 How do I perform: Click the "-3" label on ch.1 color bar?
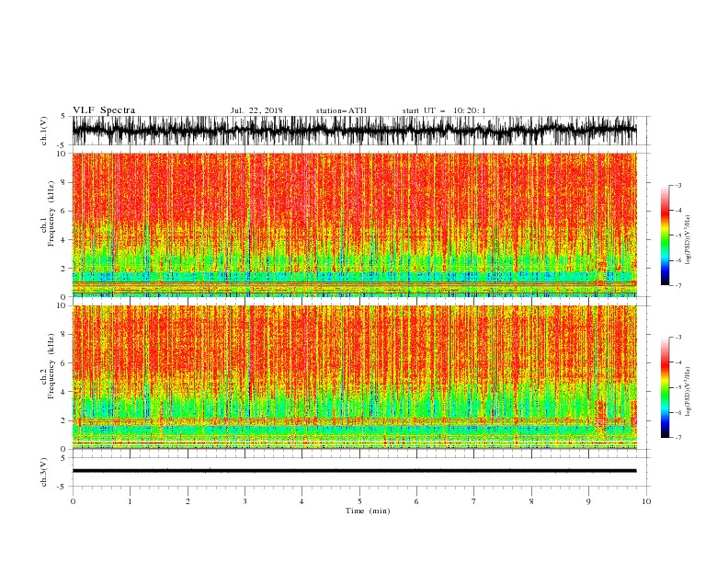(677, 185)
